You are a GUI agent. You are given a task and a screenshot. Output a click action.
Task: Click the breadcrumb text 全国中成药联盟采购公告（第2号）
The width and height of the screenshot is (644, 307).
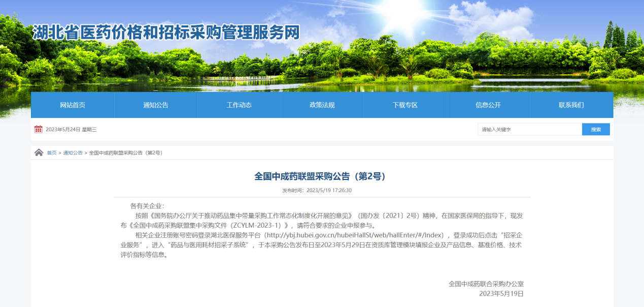pyautogui.click(x=125, y=153)
